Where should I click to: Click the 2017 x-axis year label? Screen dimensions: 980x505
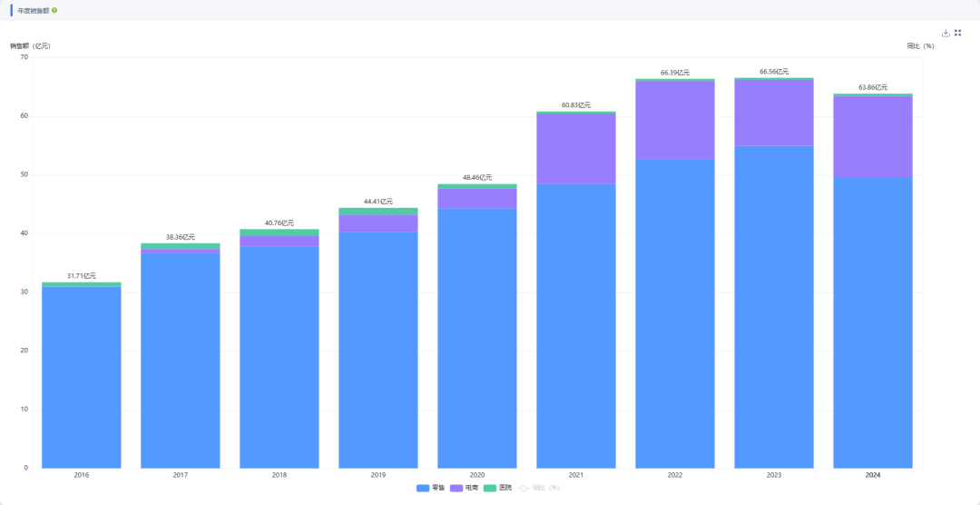coord(181,475)
